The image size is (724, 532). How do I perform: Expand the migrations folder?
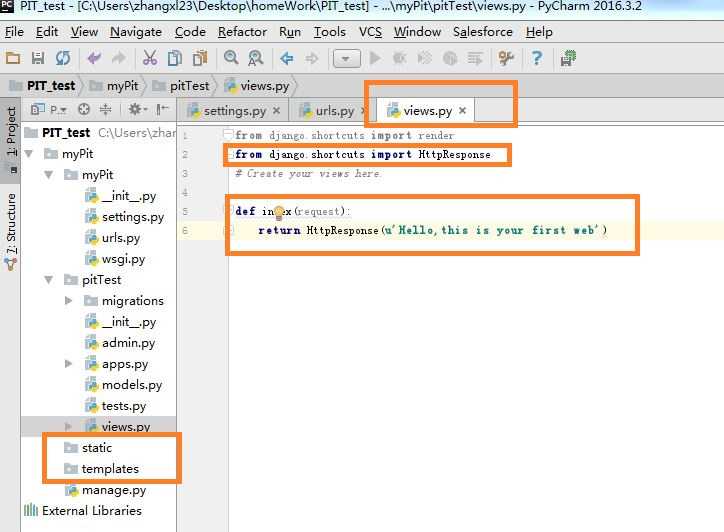click(68, 301)
